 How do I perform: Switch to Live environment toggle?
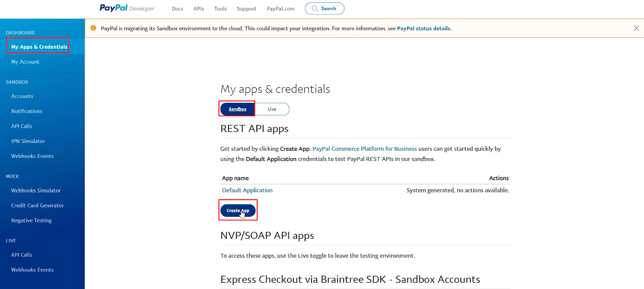272,109
